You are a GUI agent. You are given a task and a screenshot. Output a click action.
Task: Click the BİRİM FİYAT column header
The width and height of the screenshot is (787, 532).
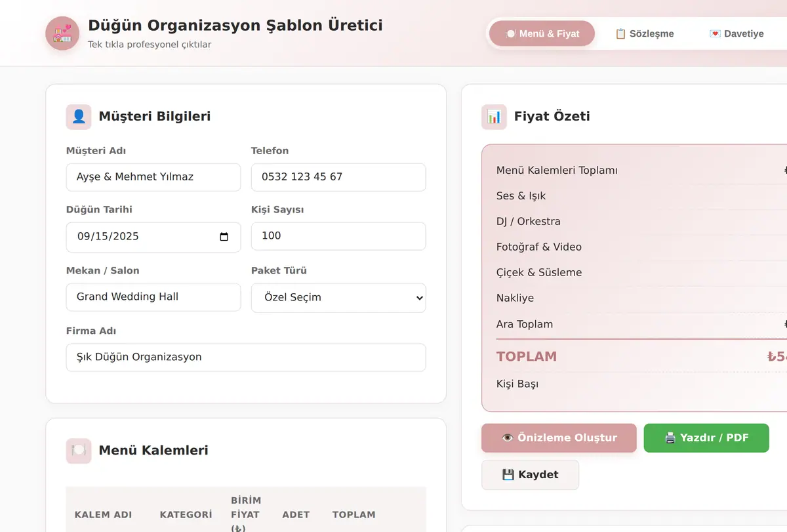[246, 515]
